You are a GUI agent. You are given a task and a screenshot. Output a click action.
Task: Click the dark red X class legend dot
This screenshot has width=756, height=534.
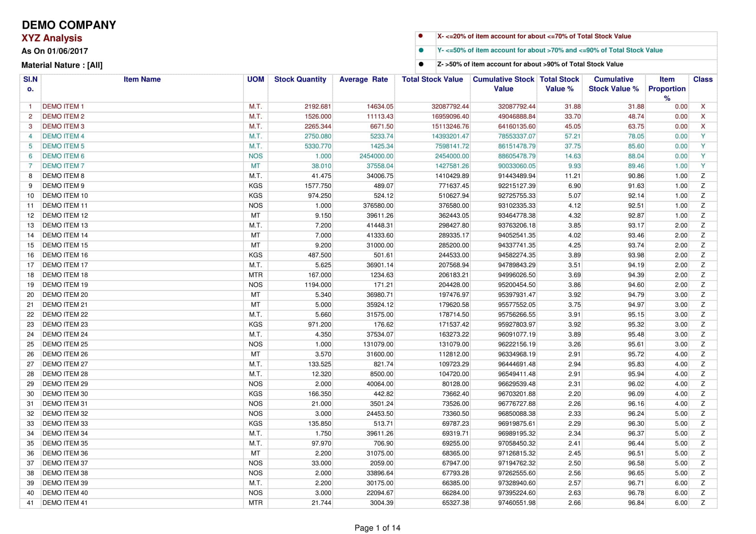(x=421, y=36)
